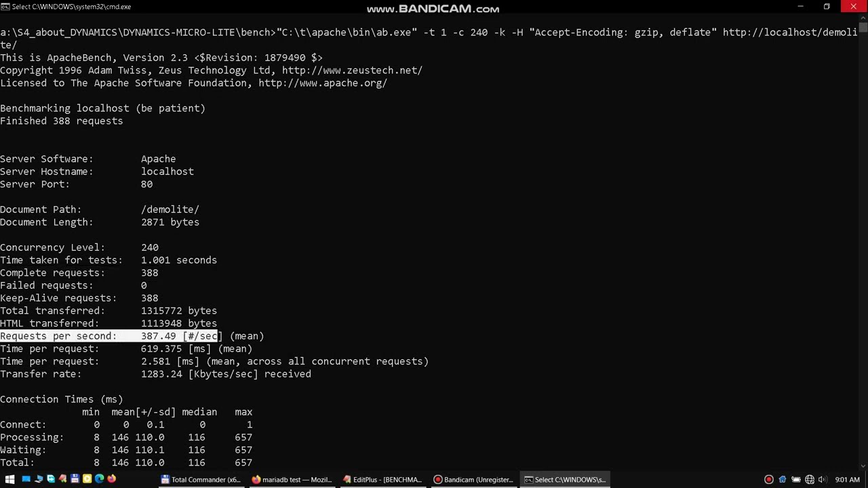
Task: Click Server Software Apache value
Action: tap(158, 159)
